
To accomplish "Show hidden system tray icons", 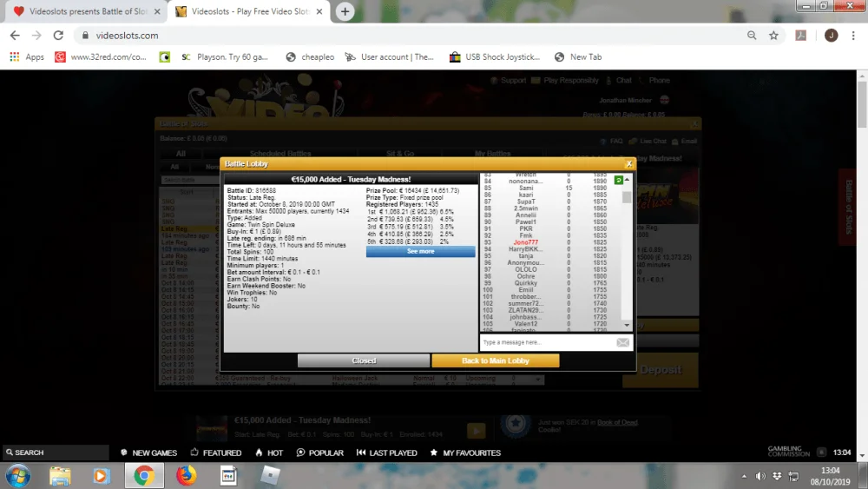I will 744,476.
